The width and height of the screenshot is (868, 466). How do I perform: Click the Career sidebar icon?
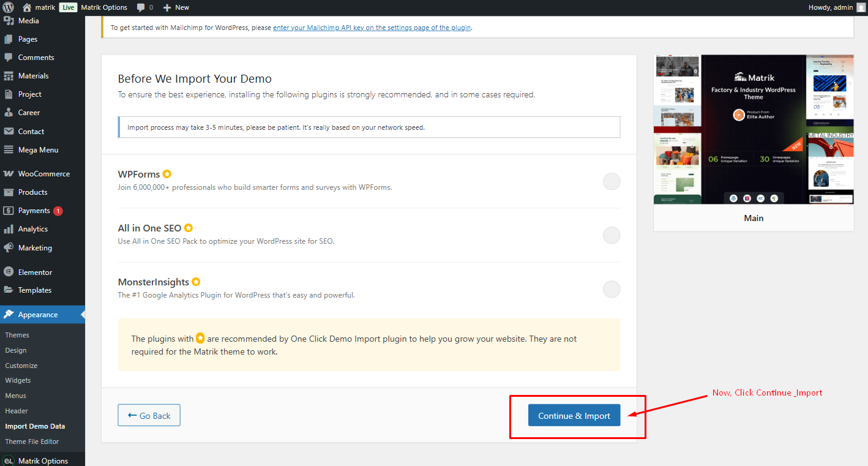click(x=9, y=112)
